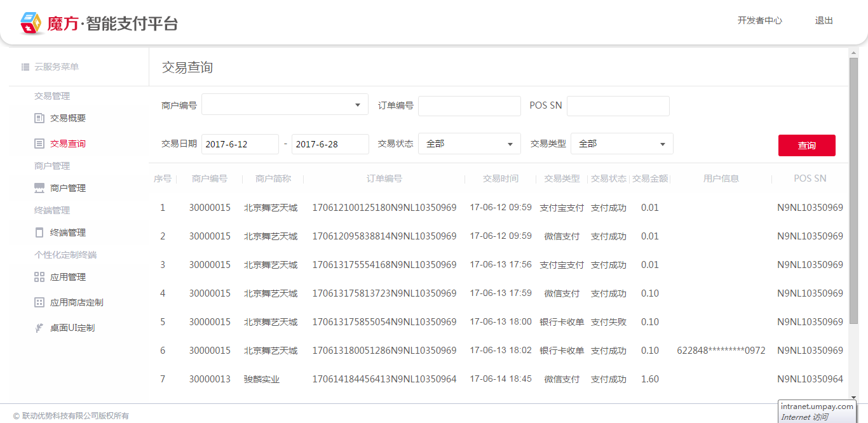The width and height of the screenshot is (868, 423).
Task: Click the 应用管理 grid icon
Action: (x=39, y=277)
